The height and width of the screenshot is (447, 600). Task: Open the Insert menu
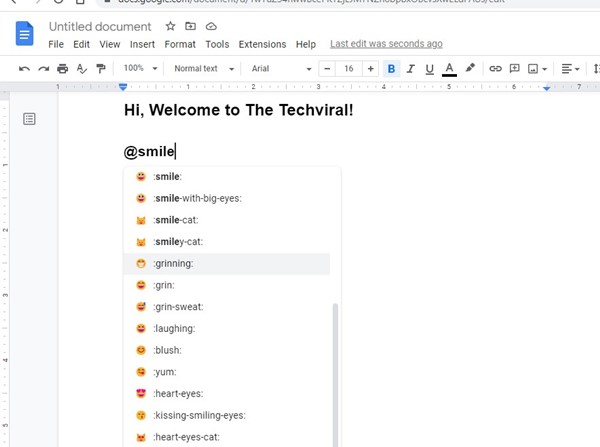click(142, 44)
